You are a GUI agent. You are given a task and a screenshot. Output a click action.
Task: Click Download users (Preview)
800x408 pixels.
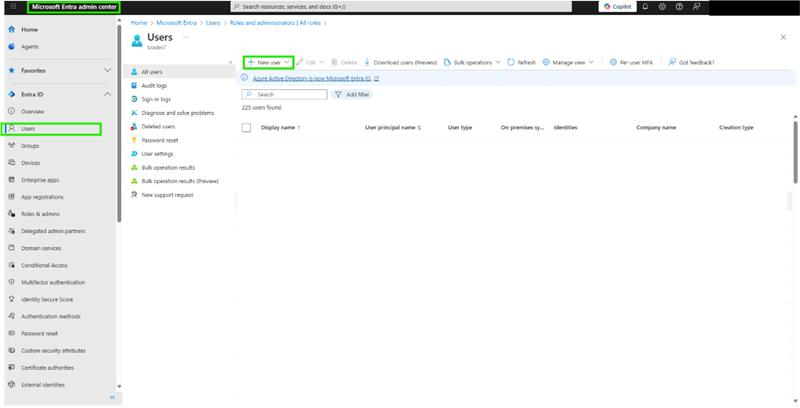click(401, 62)
